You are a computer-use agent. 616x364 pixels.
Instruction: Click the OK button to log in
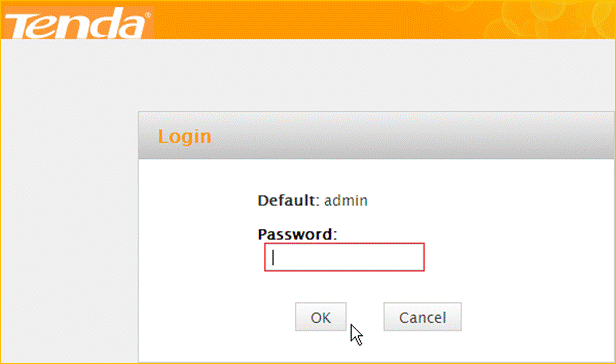coord(321,317)
